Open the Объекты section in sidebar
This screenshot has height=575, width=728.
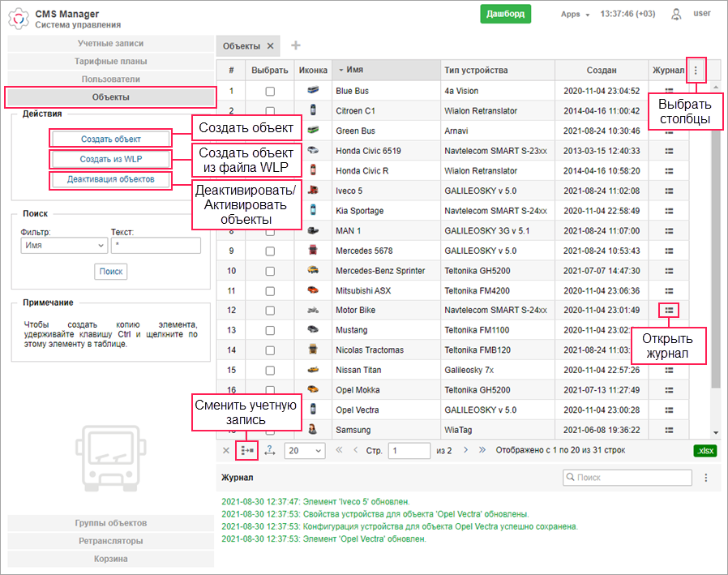110,97
